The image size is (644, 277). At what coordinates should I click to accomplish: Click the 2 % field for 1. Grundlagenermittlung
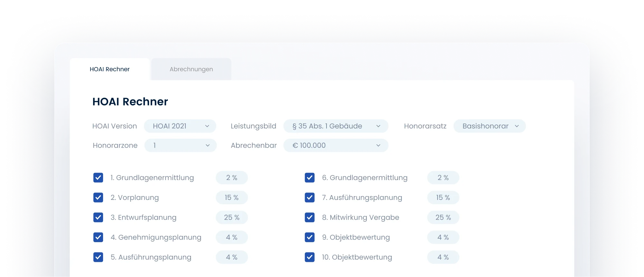pyautogui.click(x=232, y=178)
